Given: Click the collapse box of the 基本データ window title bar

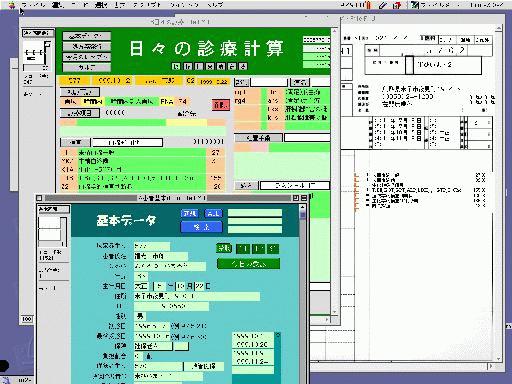Looking at the screenshot, I should coord(304,198).
